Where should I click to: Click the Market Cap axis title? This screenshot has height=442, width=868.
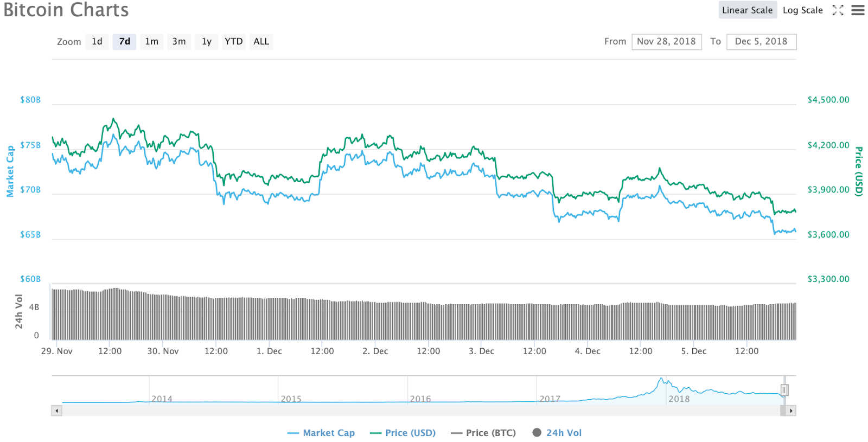(10, 171)
